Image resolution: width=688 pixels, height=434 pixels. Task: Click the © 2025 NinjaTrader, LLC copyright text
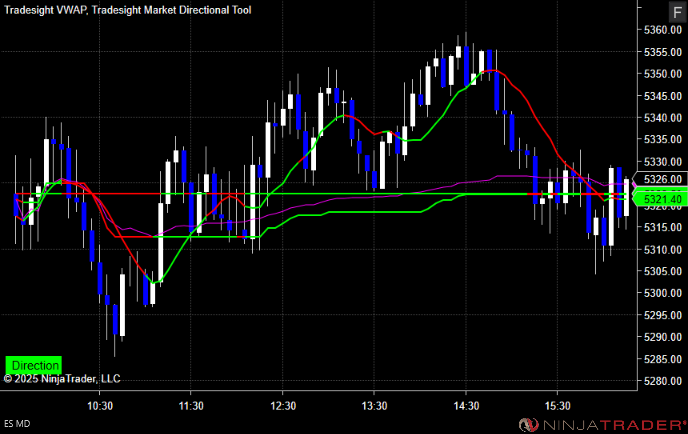point(62,379)
